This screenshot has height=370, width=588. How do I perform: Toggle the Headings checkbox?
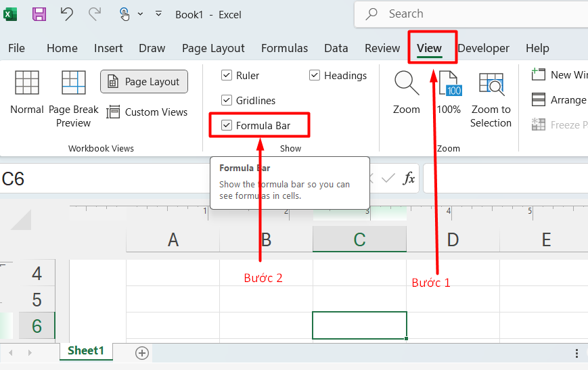(x=315, y=76)
